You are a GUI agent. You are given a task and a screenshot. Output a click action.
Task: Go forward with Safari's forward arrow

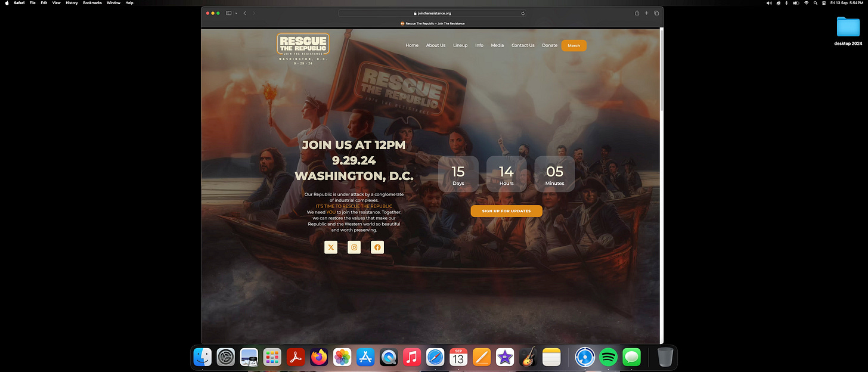tap(253, 13)
